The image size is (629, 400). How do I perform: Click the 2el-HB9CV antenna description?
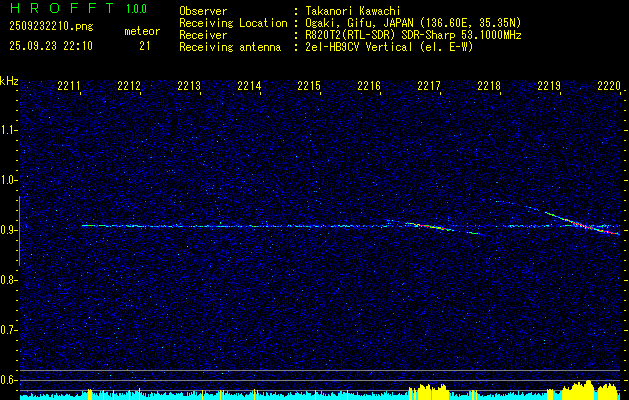pyautogui.click(x=389, y=47)
